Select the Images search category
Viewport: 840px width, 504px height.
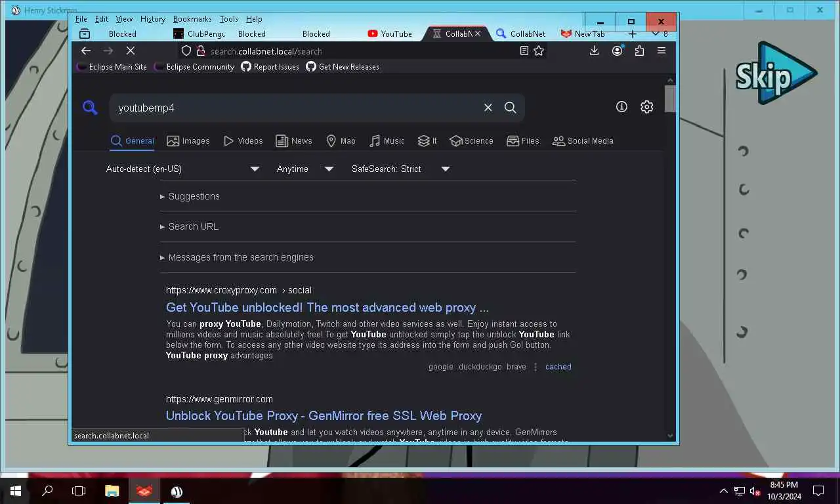[188, 140]
